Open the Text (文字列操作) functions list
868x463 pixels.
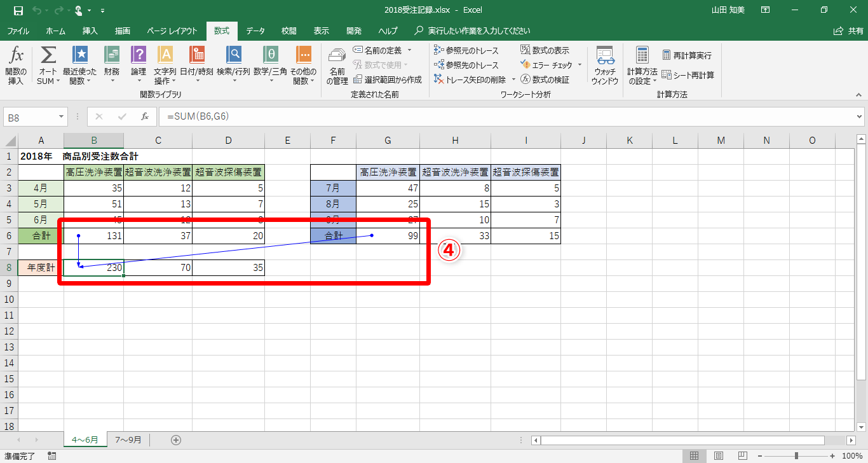click(x=165, y=66)
